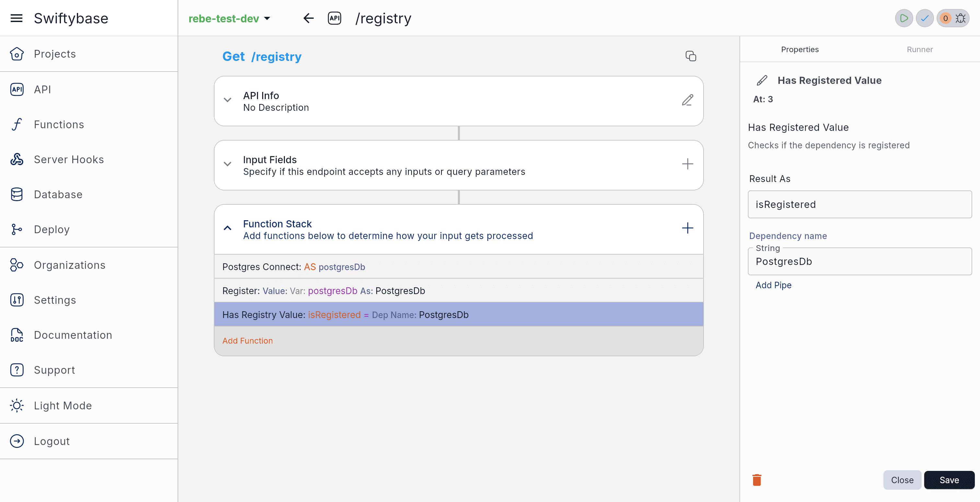Toggle Light Mode in the sidebar

pos(63,405)
